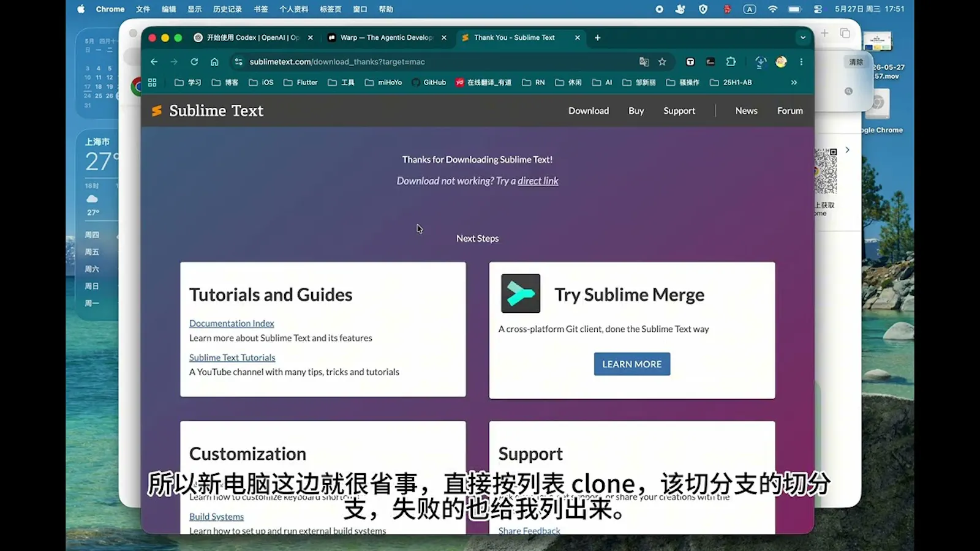The width and height of the screenshot is (980, 551).
Task: Close the Codex OpenAI tab
Action: pyautogui.click(x=311, y=37)
